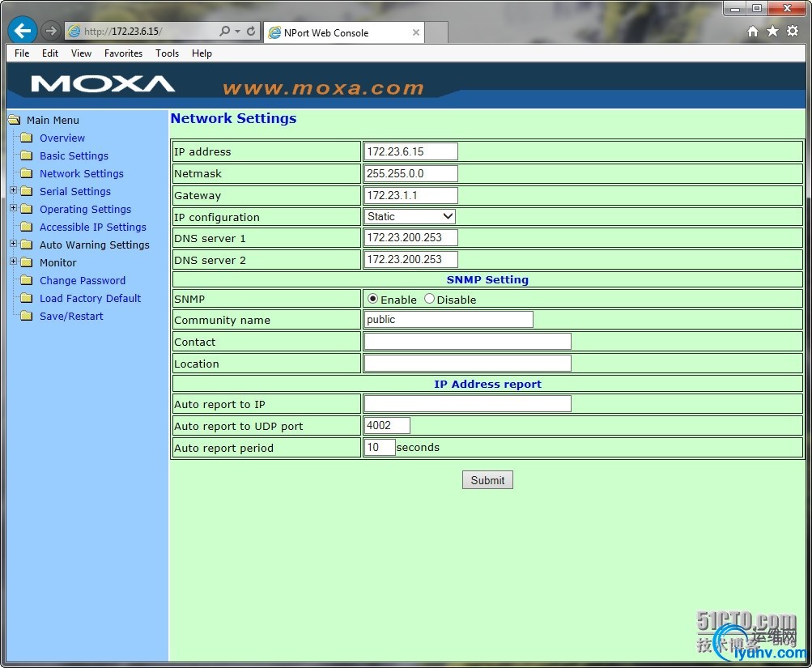This screenshot has height=668, width=812.
Task: Click the browser forward arrow button
Action: pos(50,31)
